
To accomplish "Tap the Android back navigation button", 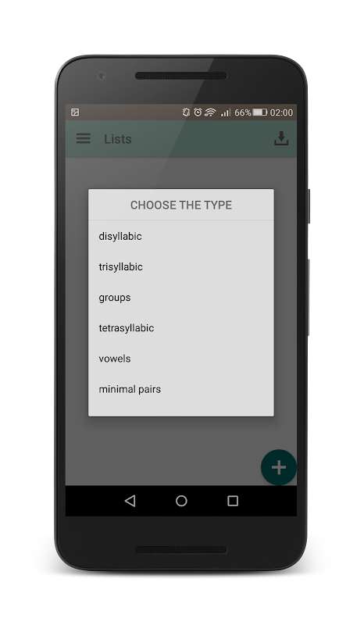I will 130,501.
